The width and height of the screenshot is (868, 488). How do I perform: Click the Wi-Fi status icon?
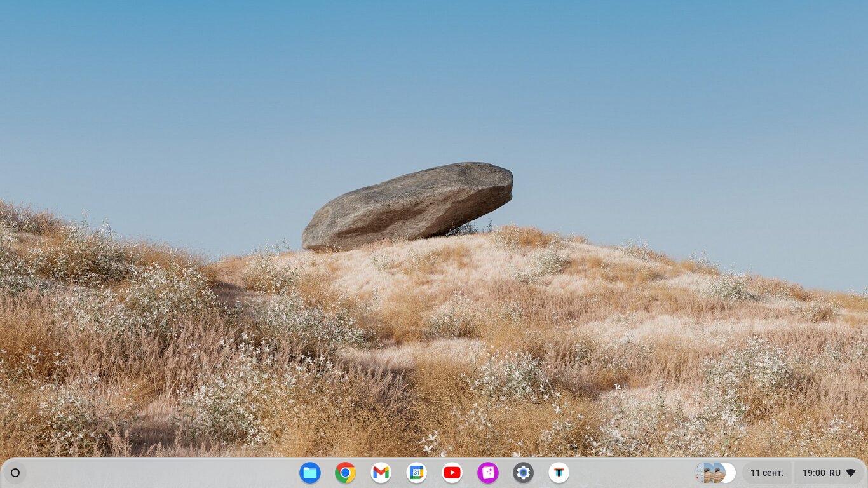click(851, 473)
